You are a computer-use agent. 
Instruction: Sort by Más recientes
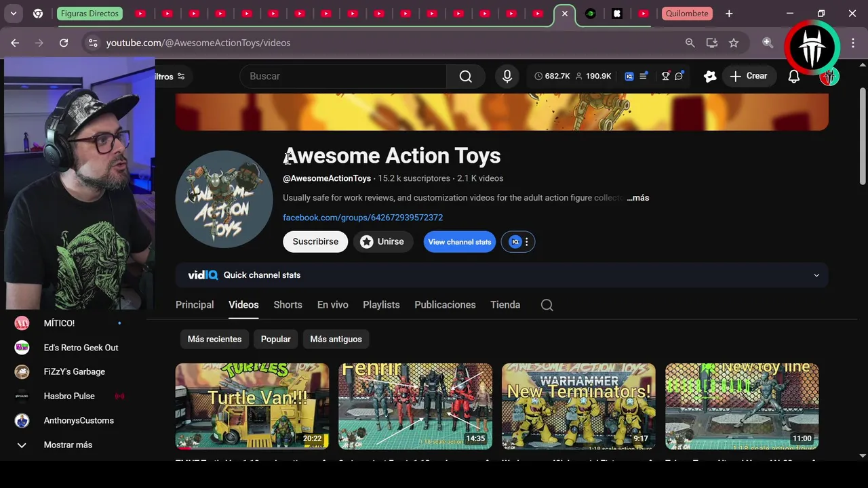[x=214, y=339]
